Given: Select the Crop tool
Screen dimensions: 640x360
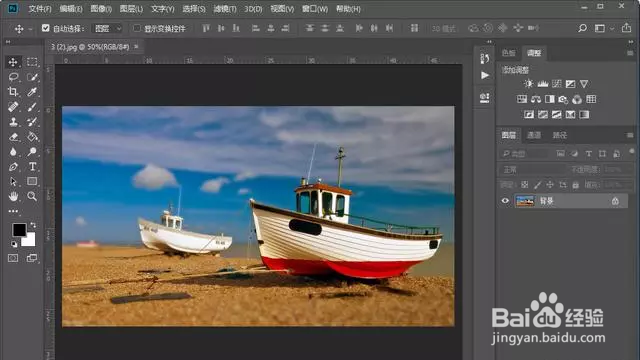Looking at the screenshot, I should click(x=13, y=91).
